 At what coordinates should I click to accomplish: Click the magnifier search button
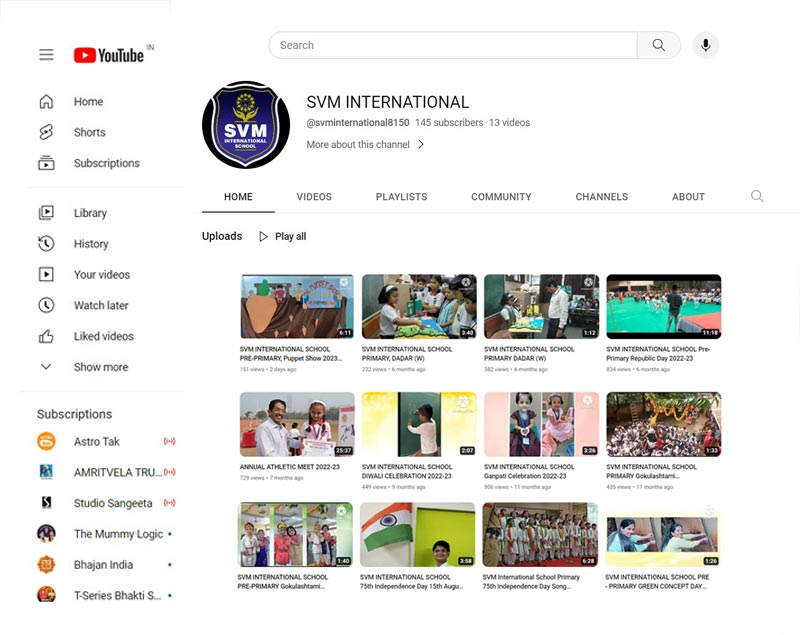[x=659, y=45]
